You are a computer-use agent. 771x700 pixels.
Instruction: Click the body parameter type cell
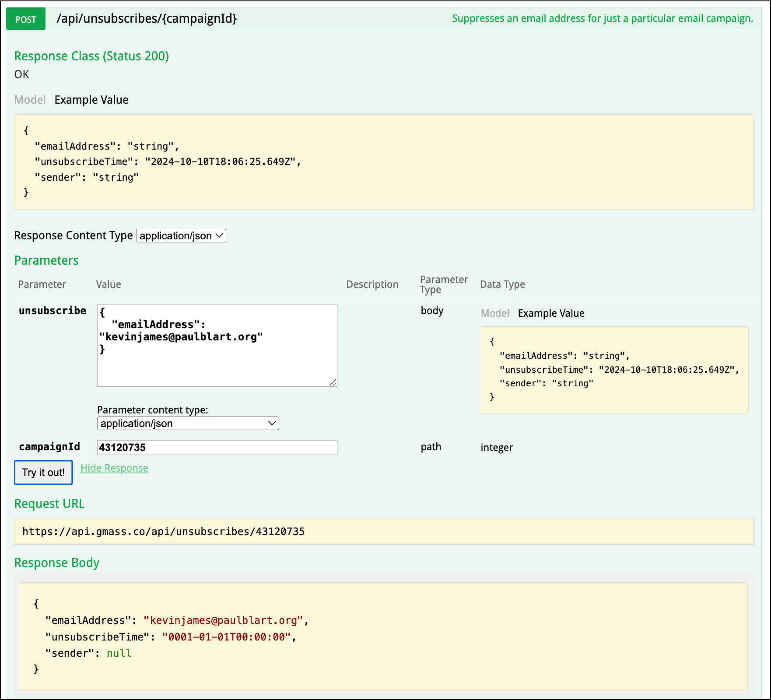[x=432, y=311]
